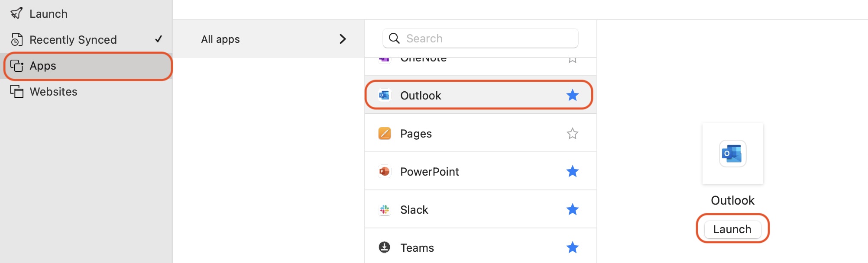The image size is (868, 263).
Task: Toggle the Teams favorite star
Action: 573,247
